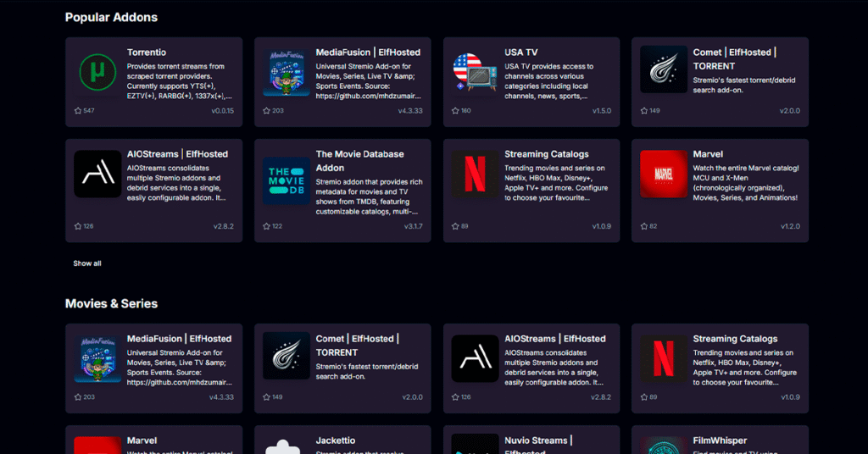This screenshot has height=454, width=868.
Task: Click the AIOStreams logo in Popular Addons
Action: [x=97, y=174]
